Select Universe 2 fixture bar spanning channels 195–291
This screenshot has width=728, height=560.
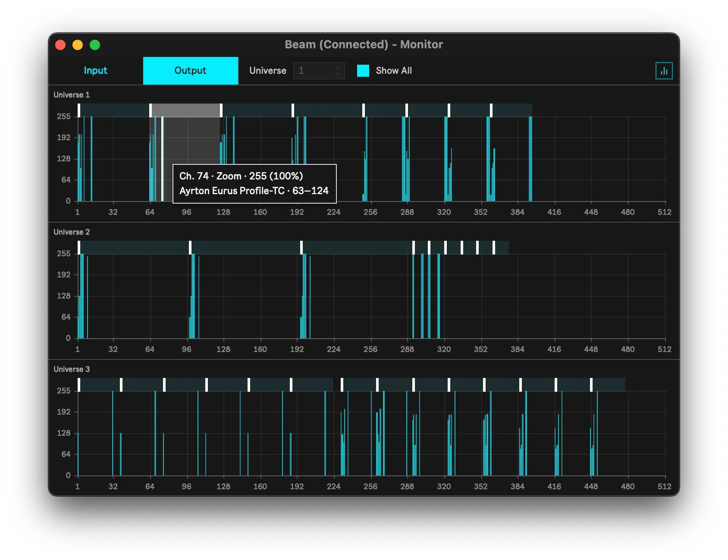click(357, 248)
